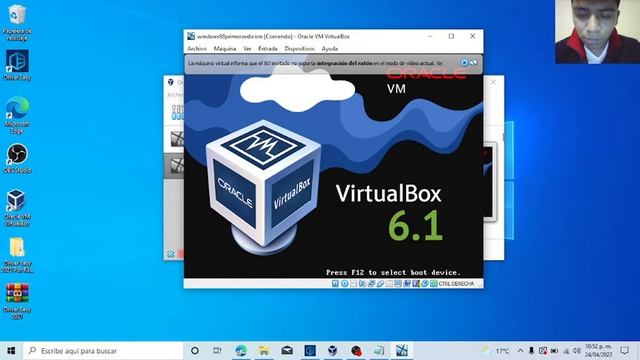Open the Dispositivos menu
Image resolution: width=640 pixels, height=360 pixels.
(300, 49)
